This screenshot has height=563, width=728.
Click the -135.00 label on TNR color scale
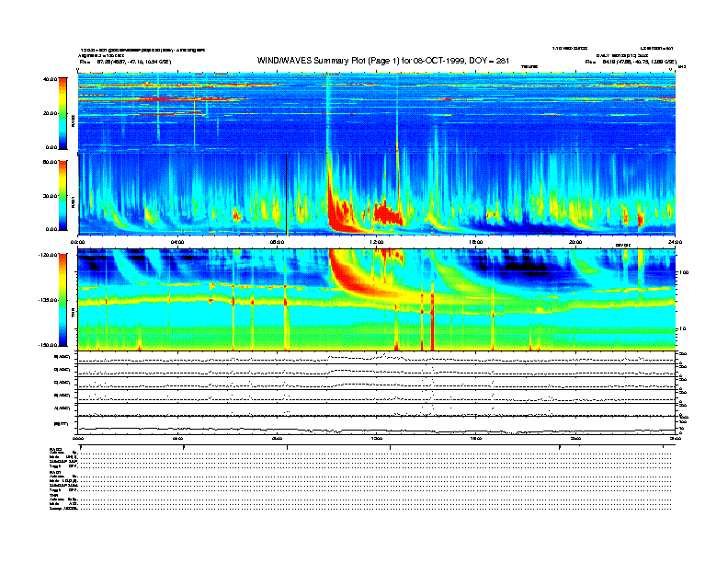click(48, 300)
